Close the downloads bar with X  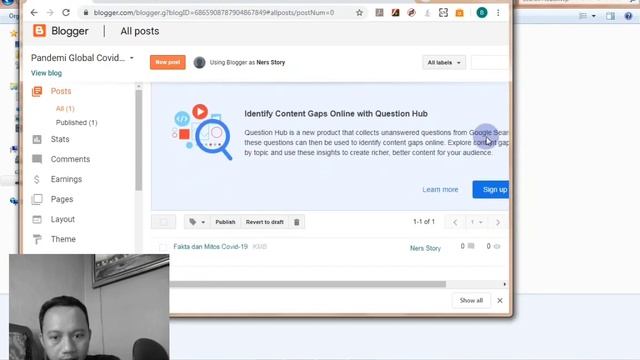click(x=500, y=300)
